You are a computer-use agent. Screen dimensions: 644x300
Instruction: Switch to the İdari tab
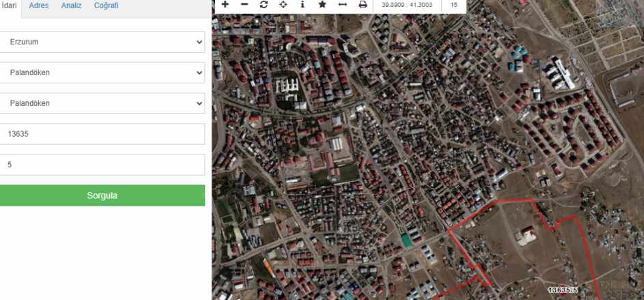(x=10, y=5)
